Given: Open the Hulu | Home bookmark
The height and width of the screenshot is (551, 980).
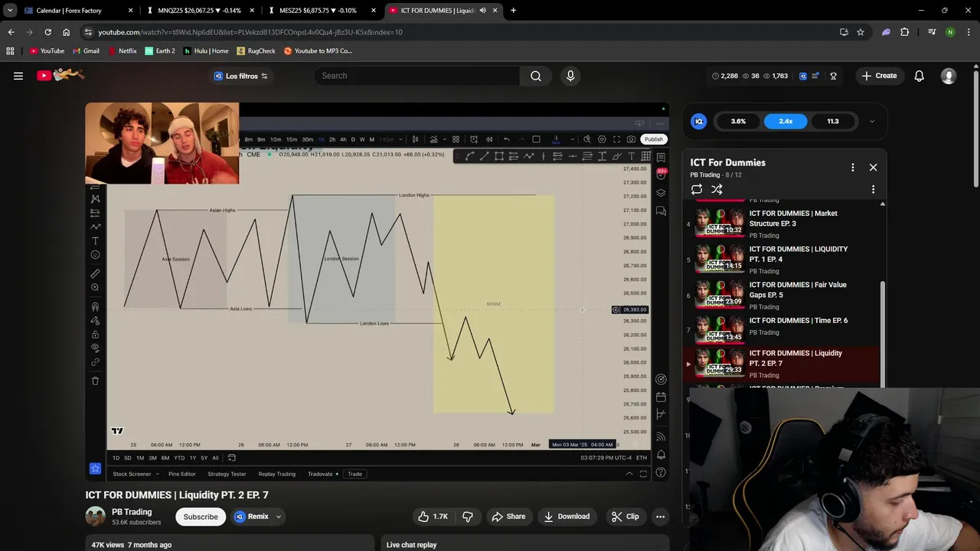Looking at the screenshot, I should pos(206,51).
